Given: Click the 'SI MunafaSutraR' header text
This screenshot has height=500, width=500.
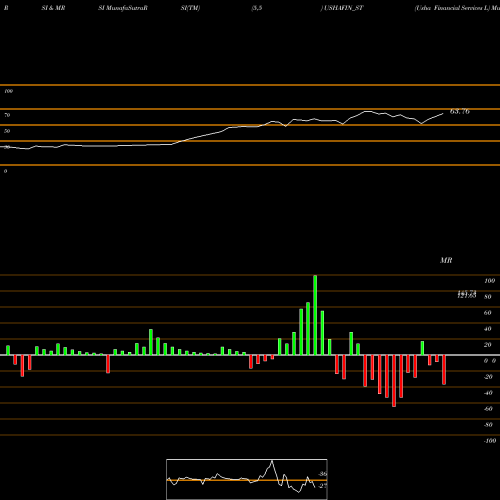Looking at the screenshot, I should [x=123, y=8].
